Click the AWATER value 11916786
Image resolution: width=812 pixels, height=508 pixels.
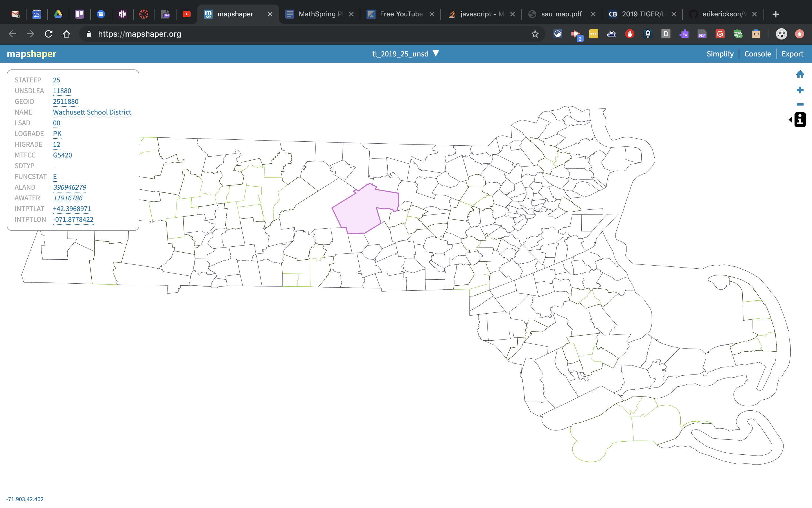[68, 198]
